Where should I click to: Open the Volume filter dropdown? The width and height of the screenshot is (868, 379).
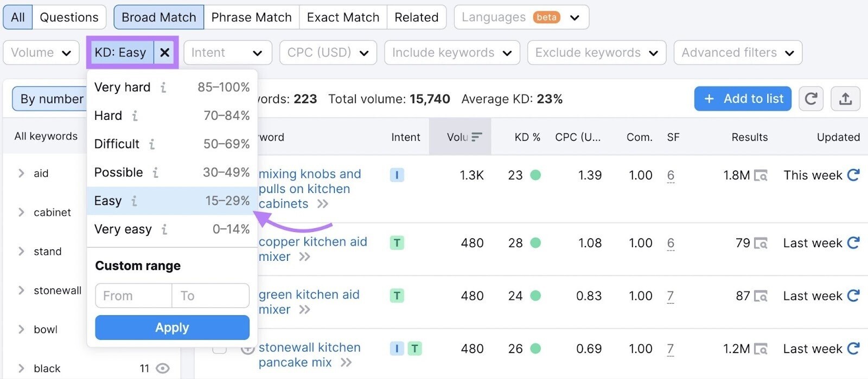tap(41, 53)
